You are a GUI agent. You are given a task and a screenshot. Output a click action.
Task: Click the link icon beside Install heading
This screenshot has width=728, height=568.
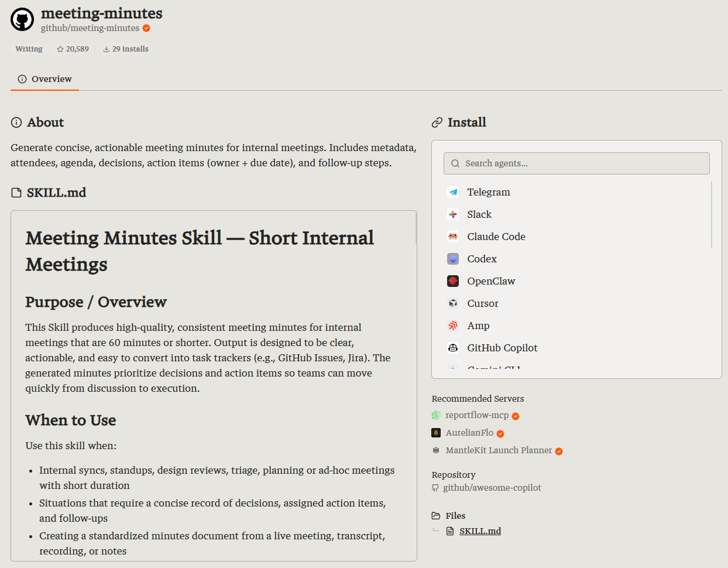pos(437,122)
